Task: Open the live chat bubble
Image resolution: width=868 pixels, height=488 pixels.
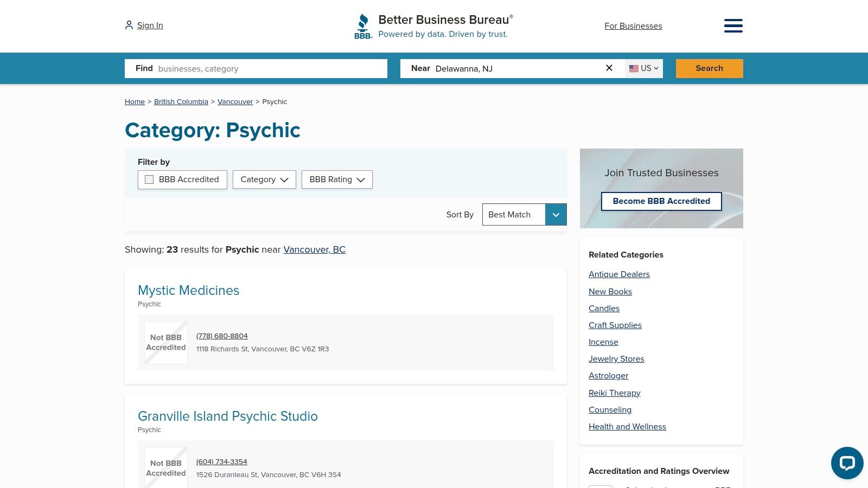Action: pos(847,463)
